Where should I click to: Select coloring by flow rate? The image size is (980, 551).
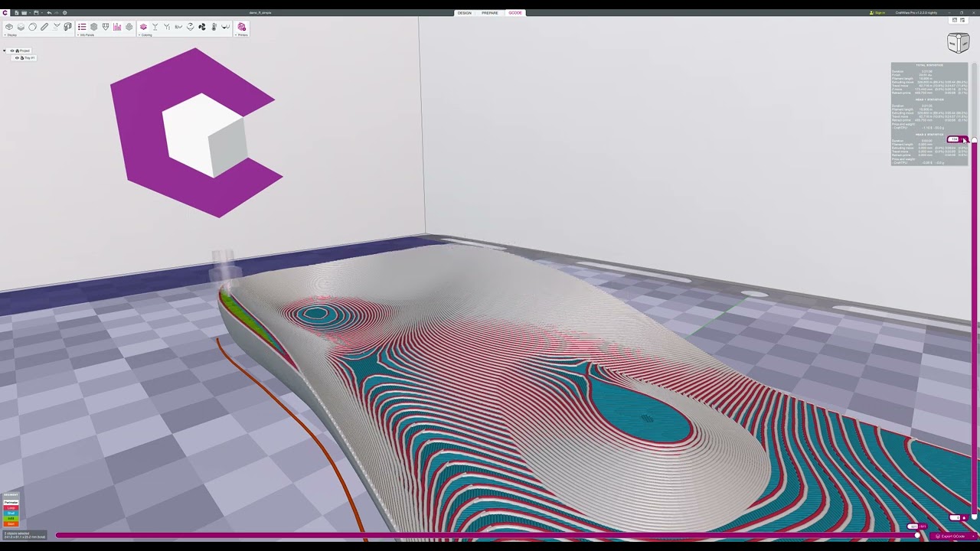pos(178,27)
